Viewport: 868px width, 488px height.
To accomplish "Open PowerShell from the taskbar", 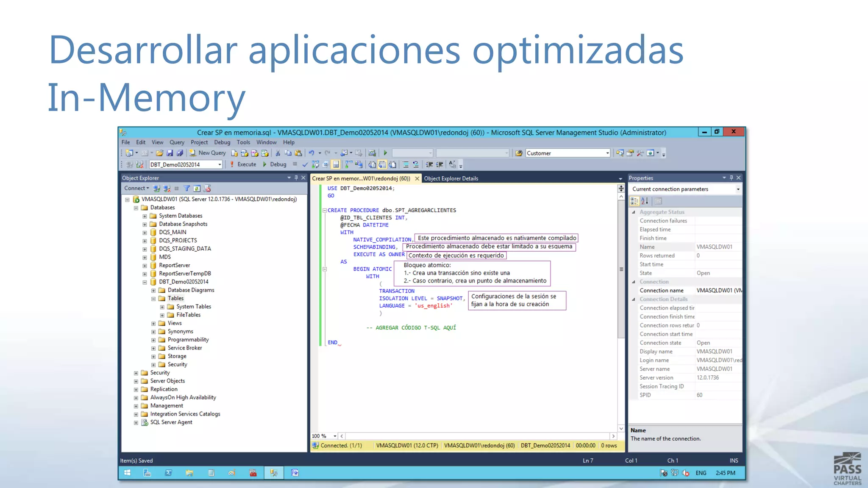I will (168, 473).
